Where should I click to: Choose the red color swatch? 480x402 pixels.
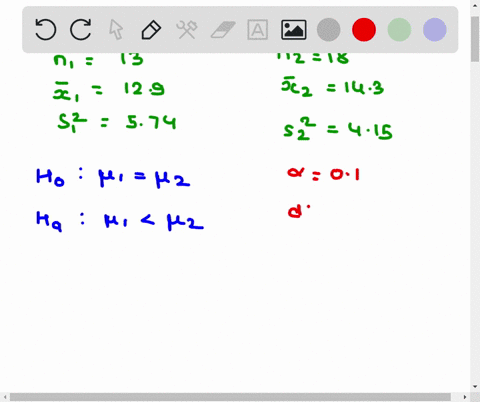(x=364, y=30)
